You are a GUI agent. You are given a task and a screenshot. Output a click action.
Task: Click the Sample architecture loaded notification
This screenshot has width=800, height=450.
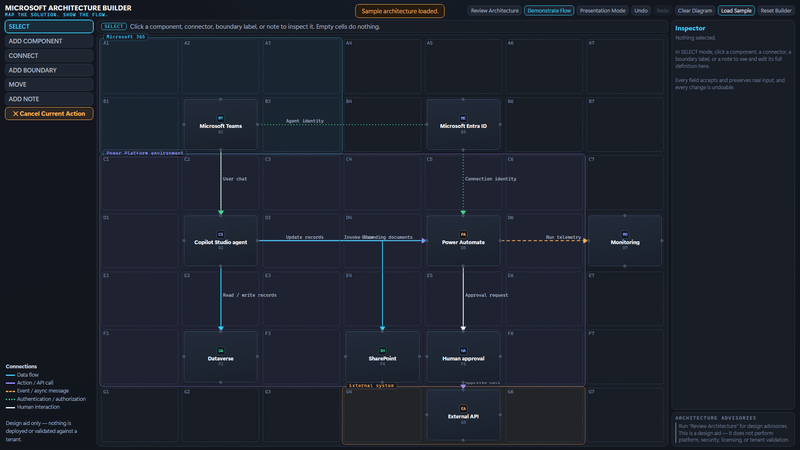click(x=399, y=11)
